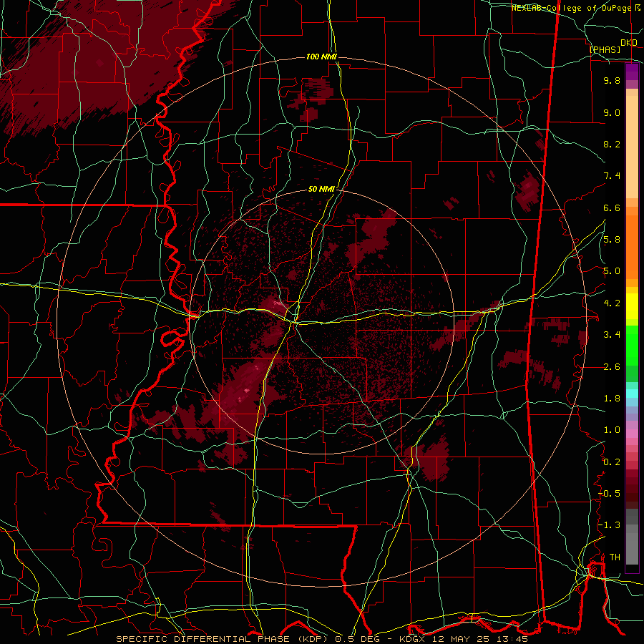The height and width of the screenshot is (644, 644).
Task: Click the 50 NMI range ring label
Action: [321, 189]
